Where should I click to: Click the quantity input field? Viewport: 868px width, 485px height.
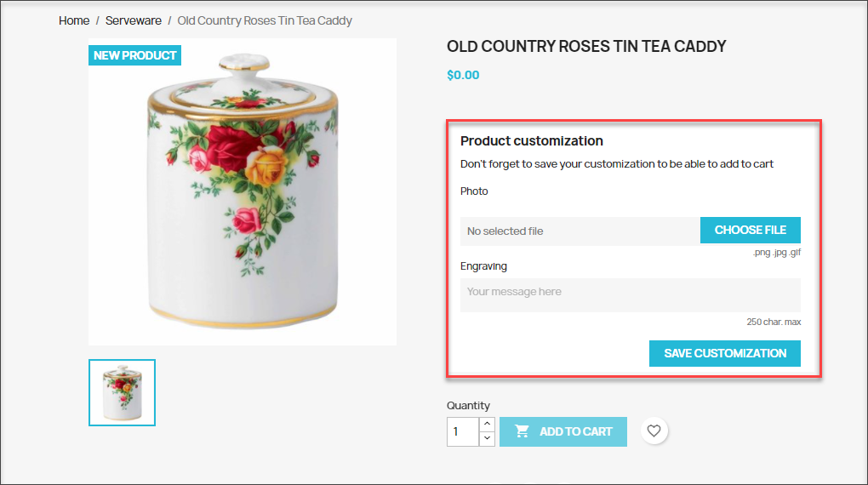pyautogui.click(x=463, y=431)
